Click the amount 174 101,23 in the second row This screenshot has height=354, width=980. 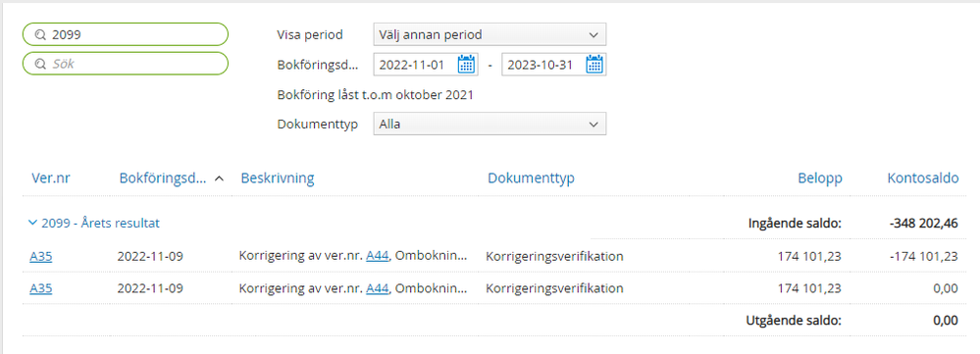point(810,288)
